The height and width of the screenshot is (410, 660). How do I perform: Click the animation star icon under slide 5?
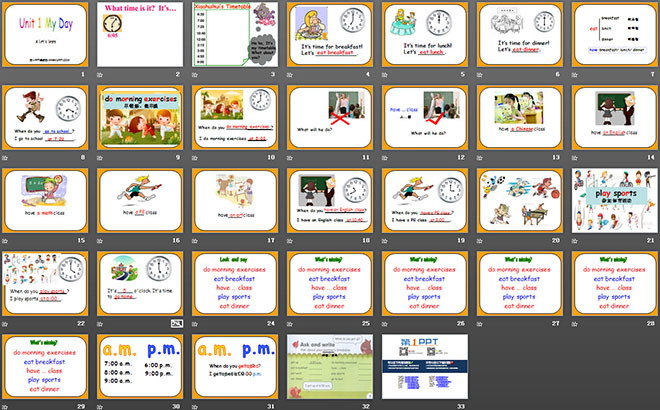[x=385, y=75]
